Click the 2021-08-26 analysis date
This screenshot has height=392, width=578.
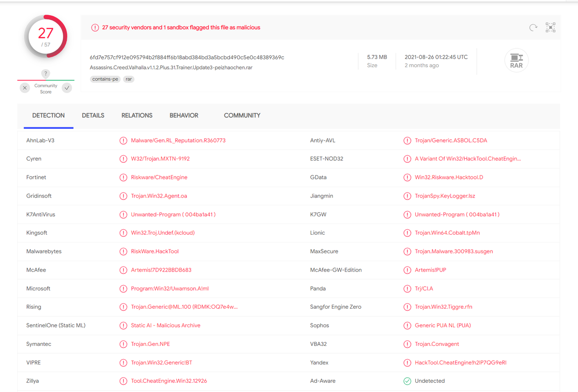[x=436, y=57]
